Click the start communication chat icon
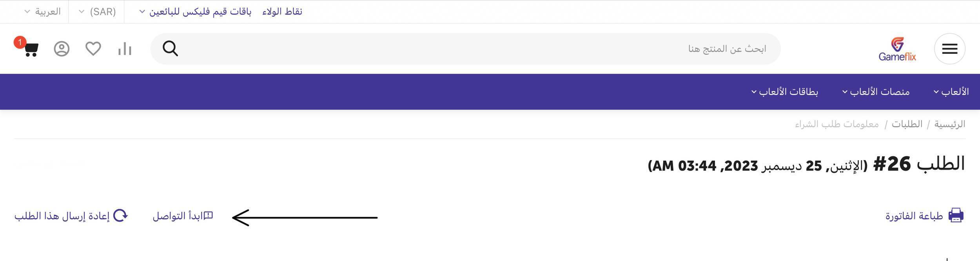The height and width of the screenshot is (261, 980). click(x=209, y=216)
